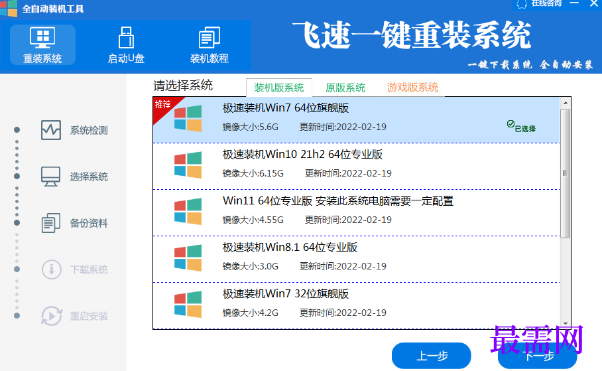This screenshot has height=371, width=602.
Task: Select 极速装机Win8.1 64位专业版 entry
Action: tap(356, 259)
